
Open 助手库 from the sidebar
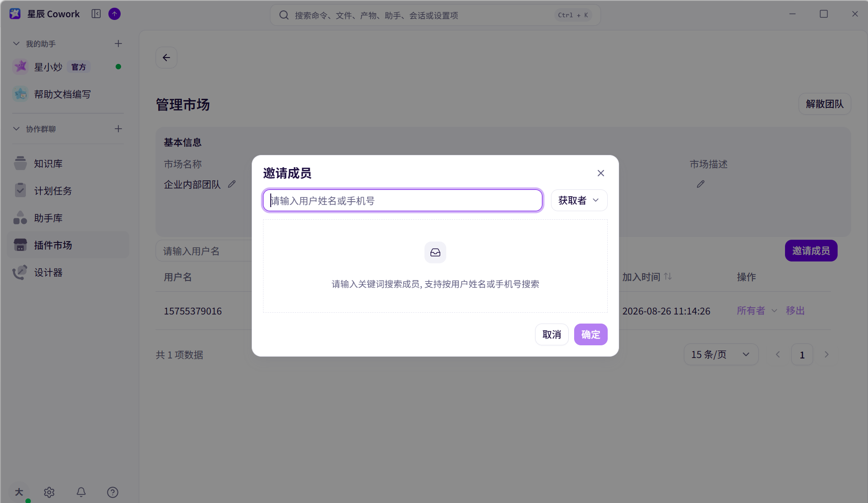tap(68, 218)
